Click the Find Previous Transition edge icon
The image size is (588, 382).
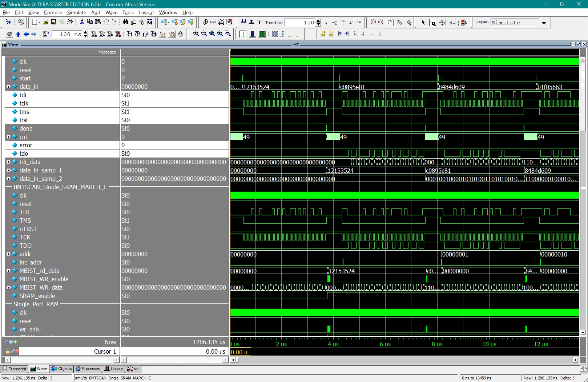coord(339,34)
